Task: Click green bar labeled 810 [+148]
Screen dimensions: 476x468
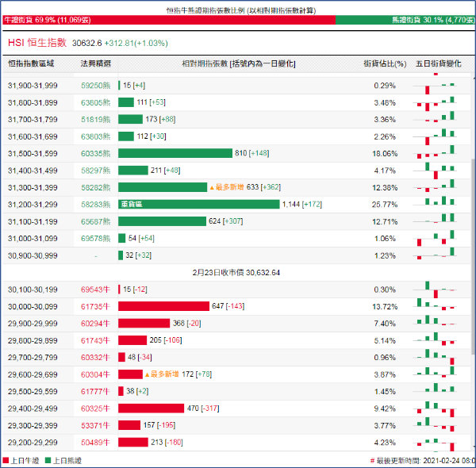Action: 175,153
